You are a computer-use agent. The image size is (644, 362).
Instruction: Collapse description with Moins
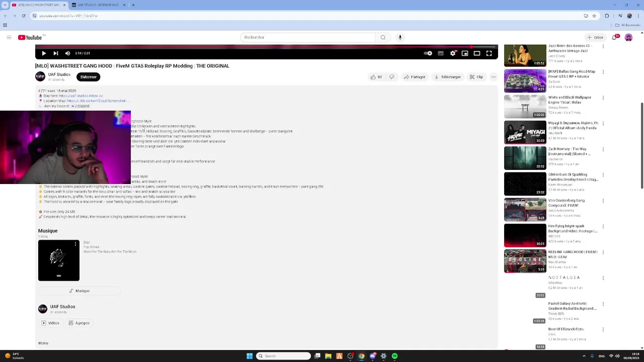(x=43, y=343)
